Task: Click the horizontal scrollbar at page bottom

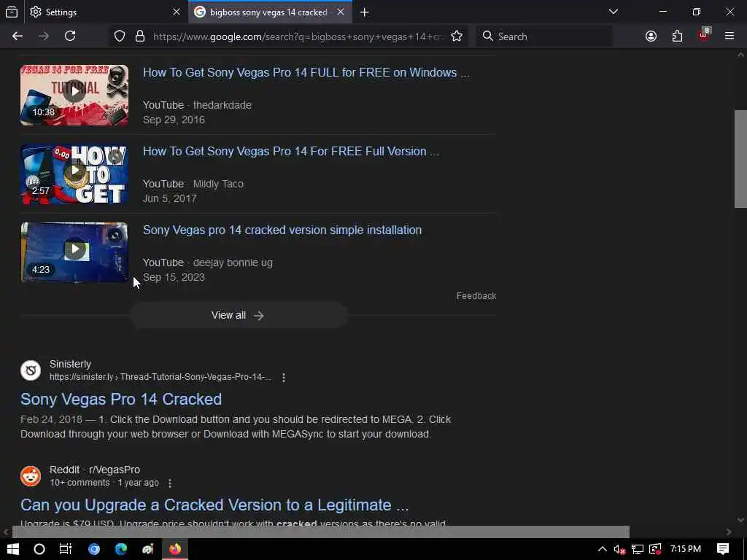Action: [x=321, y=532]
